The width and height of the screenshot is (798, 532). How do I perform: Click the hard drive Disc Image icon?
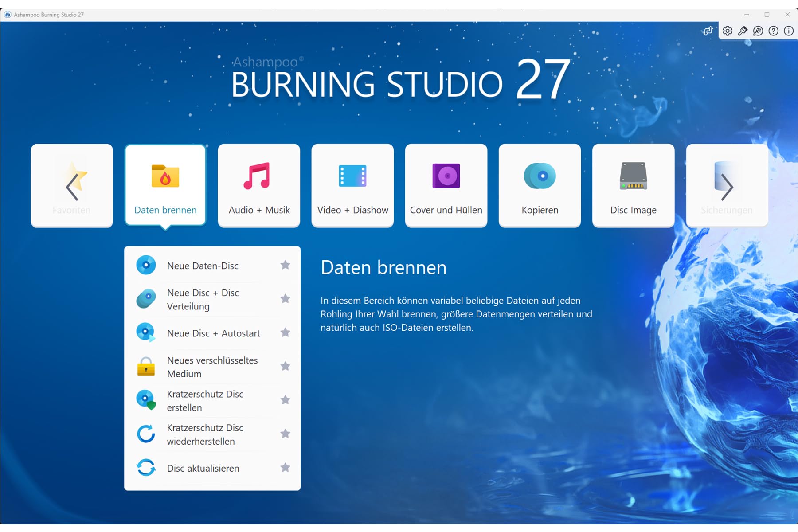pos(633,176)
